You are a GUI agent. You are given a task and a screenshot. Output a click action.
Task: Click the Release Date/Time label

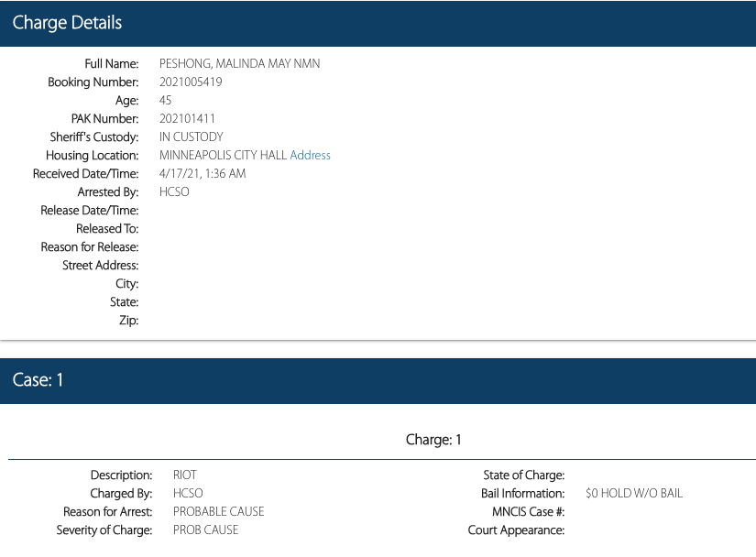pos(90,211)
